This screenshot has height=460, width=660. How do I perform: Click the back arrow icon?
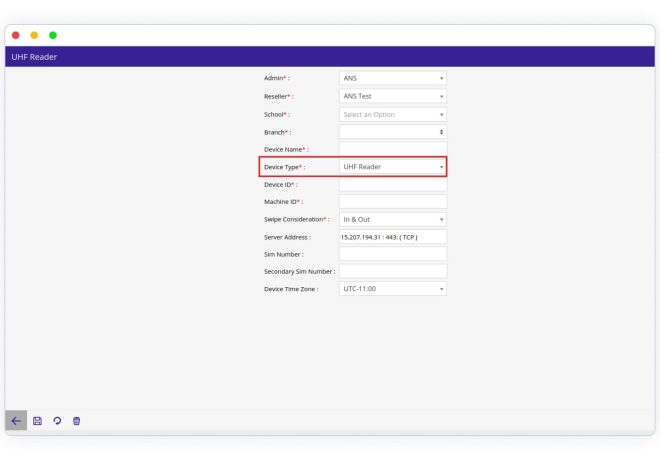pos(16,421)
